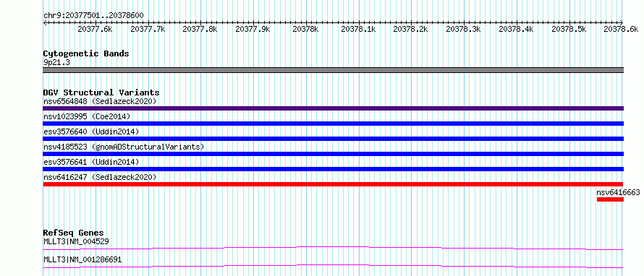Click the Cytogenetic Bands track title
Image resolution: width=644 pixels, height=276 pixels.
pyautogui.click(x=86, y=53)
